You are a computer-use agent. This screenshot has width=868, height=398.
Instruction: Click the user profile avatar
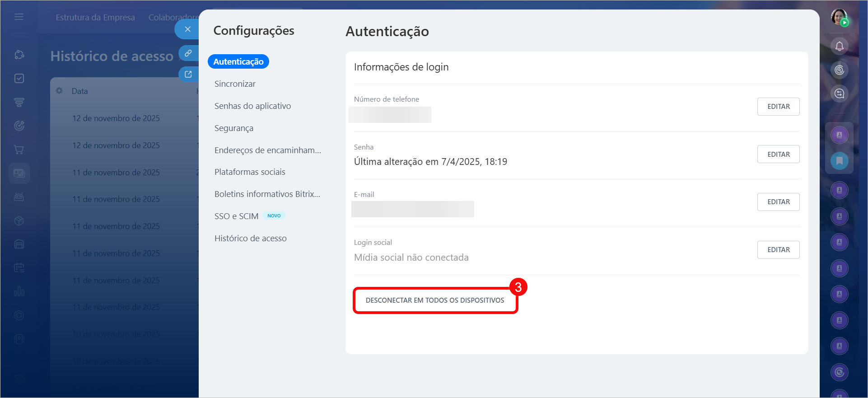pos(839,17)
